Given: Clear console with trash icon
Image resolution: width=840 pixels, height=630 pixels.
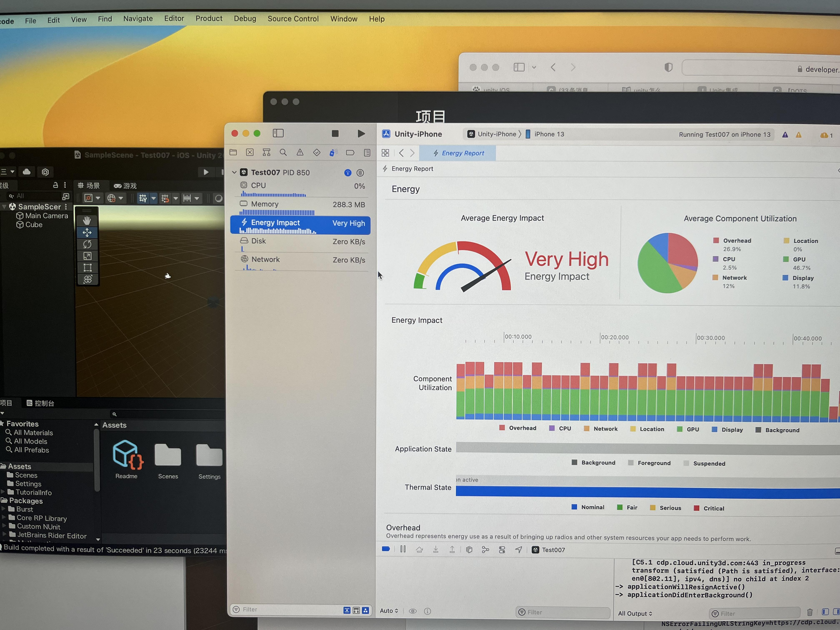Looking at the screenshot, I should pyautogui.click(x=810, y=612).
